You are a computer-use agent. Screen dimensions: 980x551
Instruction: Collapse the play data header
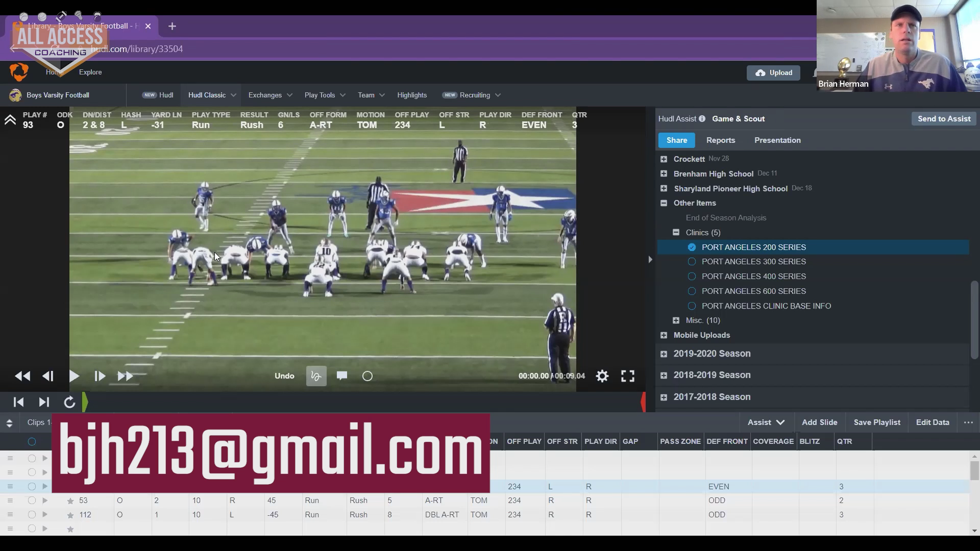(x=10, y=120)
